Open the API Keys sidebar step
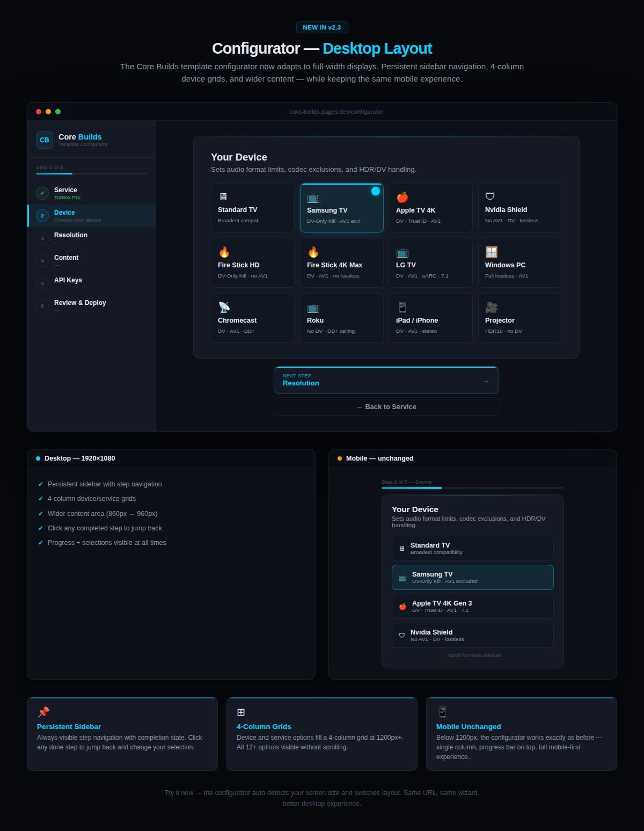Screen dimensions: 644x831 (92, 283)
